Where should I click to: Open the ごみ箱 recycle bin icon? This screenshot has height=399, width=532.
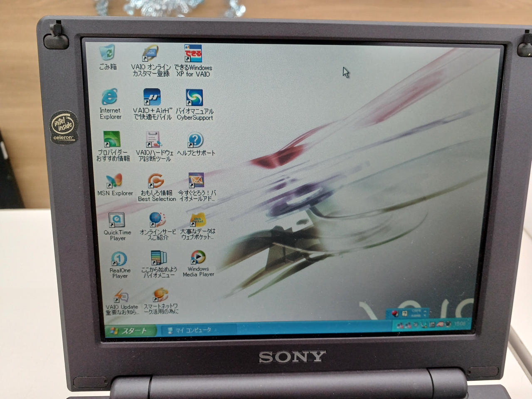pos(108,54)
